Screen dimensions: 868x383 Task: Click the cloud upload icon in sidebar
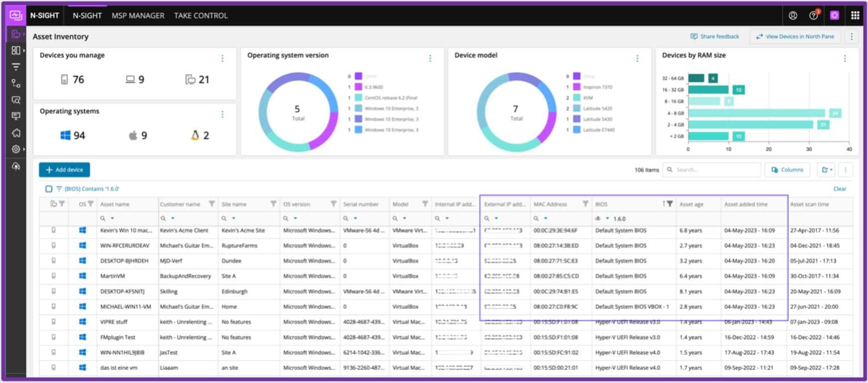pyautogui.click(x=16, y=166)
